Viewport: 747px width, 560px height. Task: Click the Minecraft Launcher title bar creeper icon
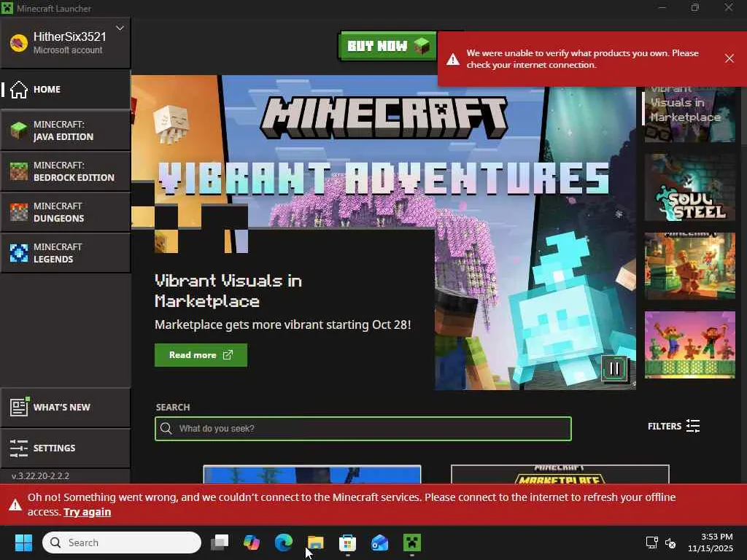tap(7, 8)
